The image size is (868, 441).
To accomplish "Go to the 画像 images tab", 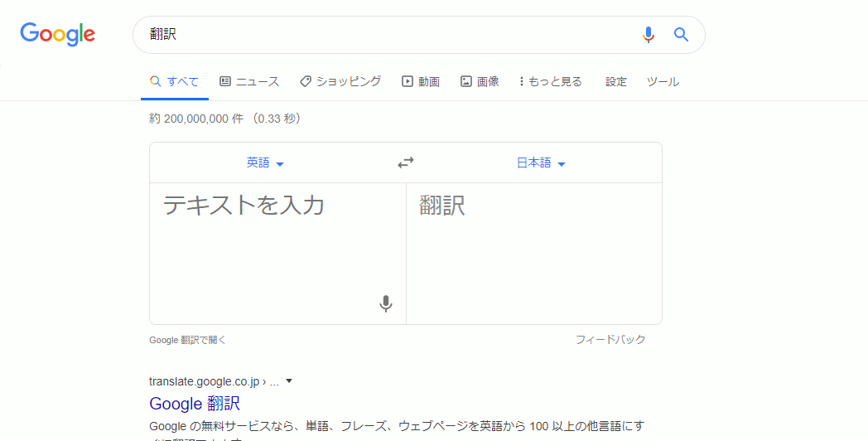I will 480,81.
